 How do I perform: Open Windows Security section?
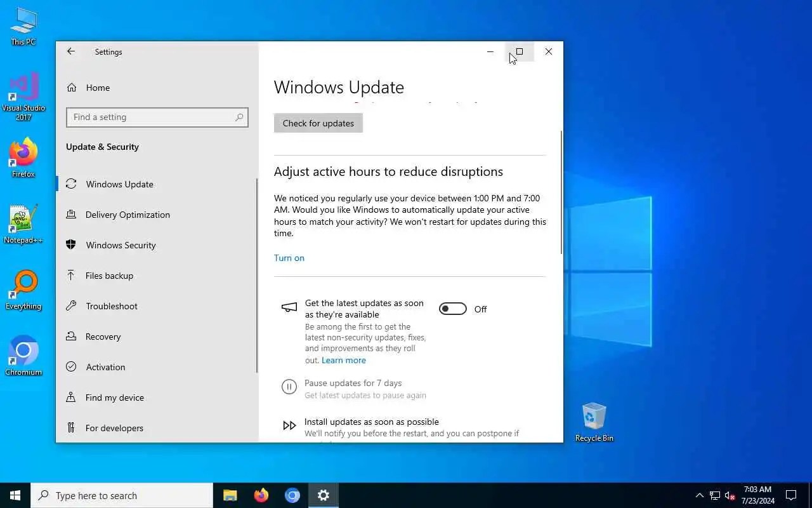click(157, 245)
